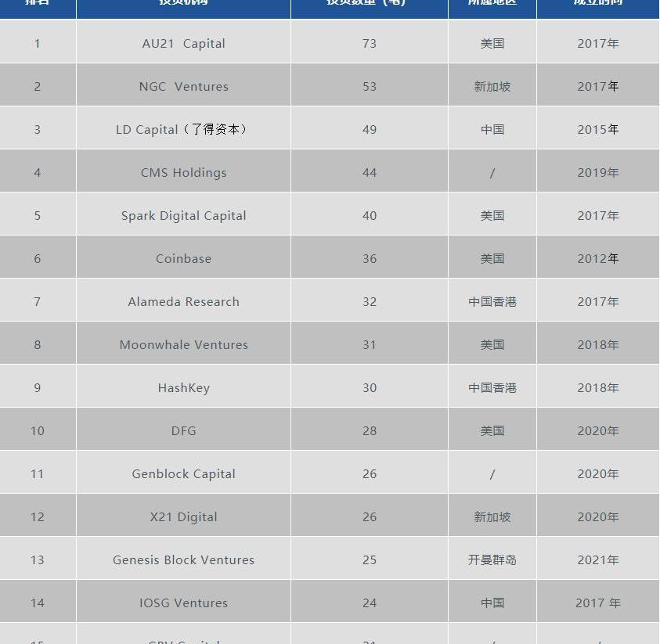
Task: Select LD Capital (了得资本) cell
Action: (x=183, y=129)
